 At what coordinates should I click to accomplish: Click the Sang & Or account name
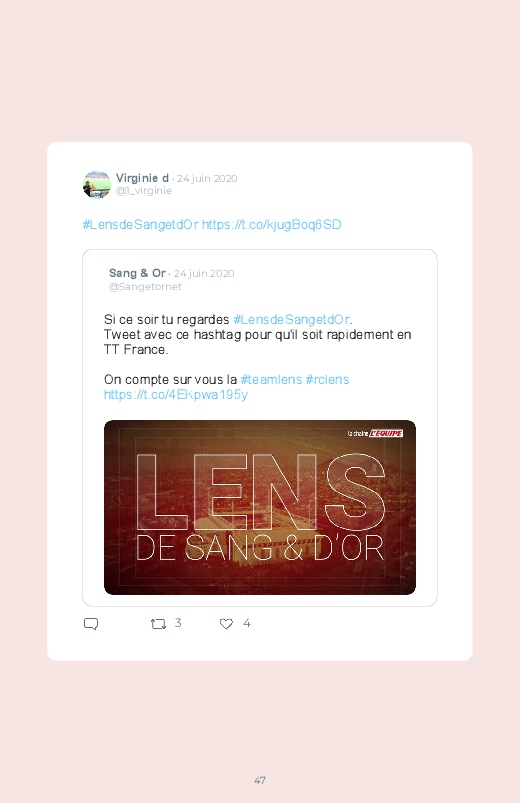pyautogui.click(x=137, y=273)
